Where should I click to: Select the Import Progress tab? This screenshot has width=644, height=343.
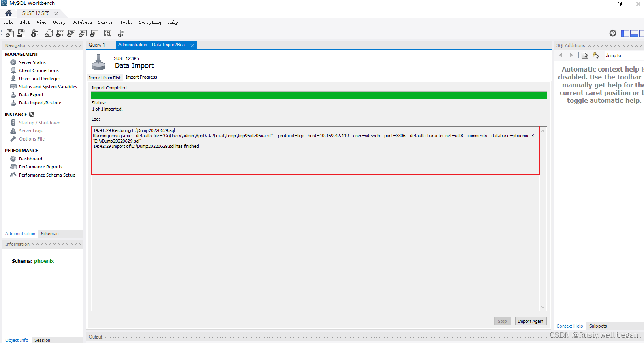pos(141,77)
